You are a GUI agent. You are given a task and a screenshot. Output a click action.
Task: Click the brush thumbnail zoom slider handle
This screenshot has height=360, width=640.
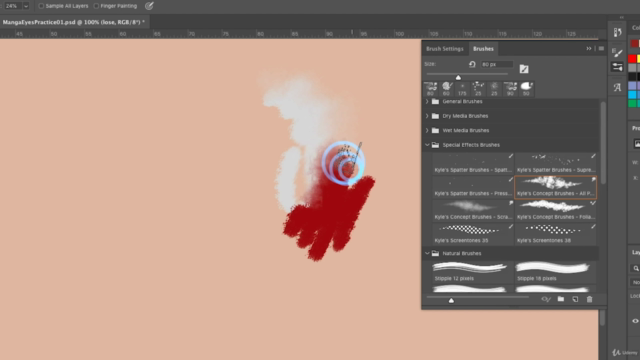point(451,300)
